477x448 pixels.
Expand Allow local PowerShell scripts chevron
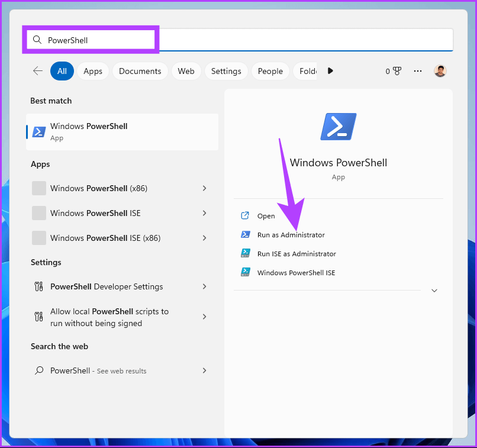pos(204,317)
